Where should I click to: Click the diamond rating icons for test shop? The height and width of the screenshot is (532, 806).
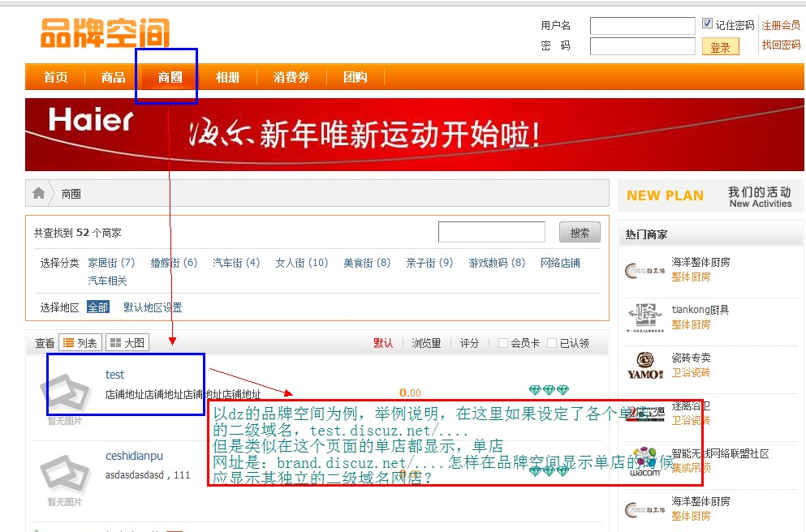click(x=549, y=390)
